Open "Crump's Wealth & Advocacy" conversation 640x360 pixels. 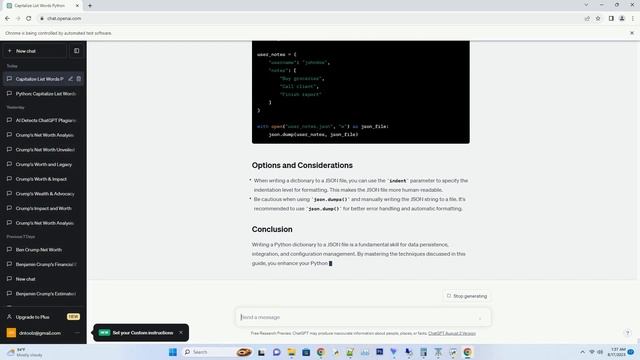[43, 194]
